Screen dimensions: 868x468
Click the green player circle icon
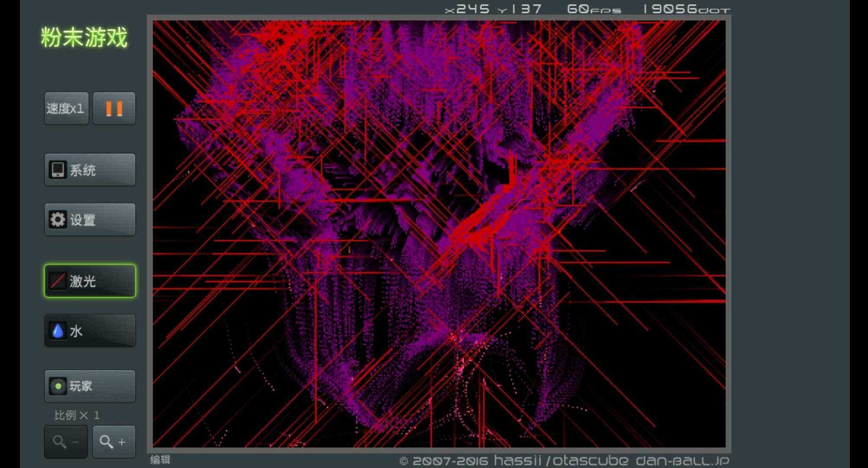pos(58,386)
